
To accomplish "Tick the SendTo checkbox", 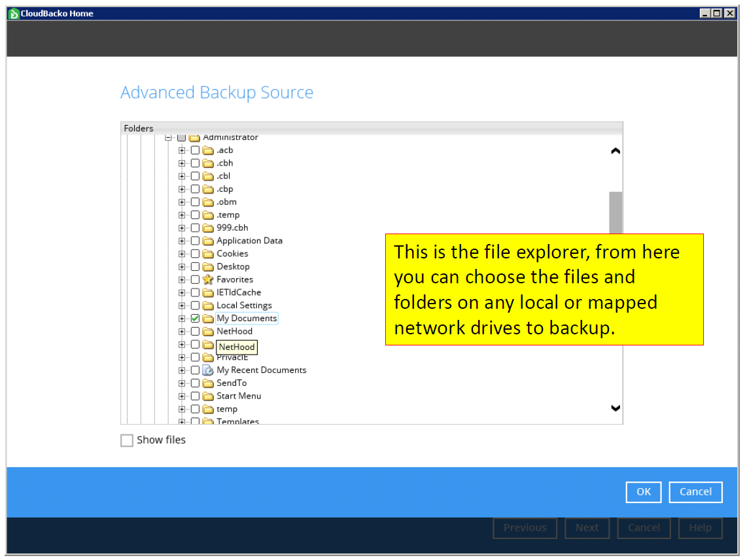I will pos(196,383).
